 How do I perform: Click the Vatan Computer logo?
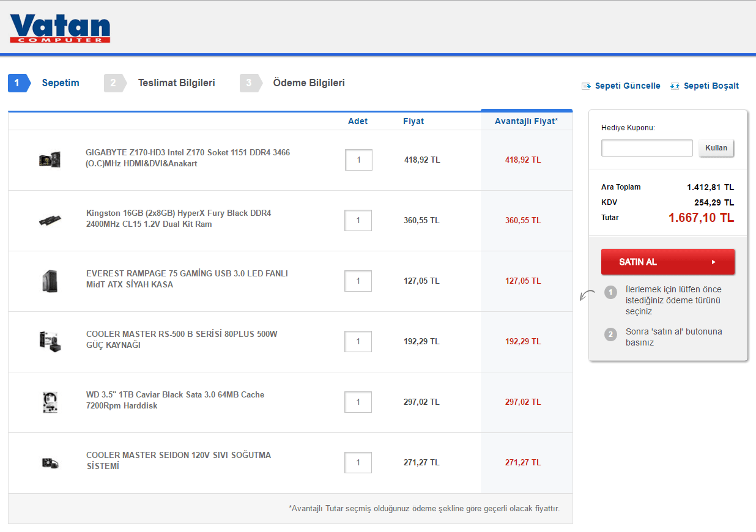click(60, 28)
